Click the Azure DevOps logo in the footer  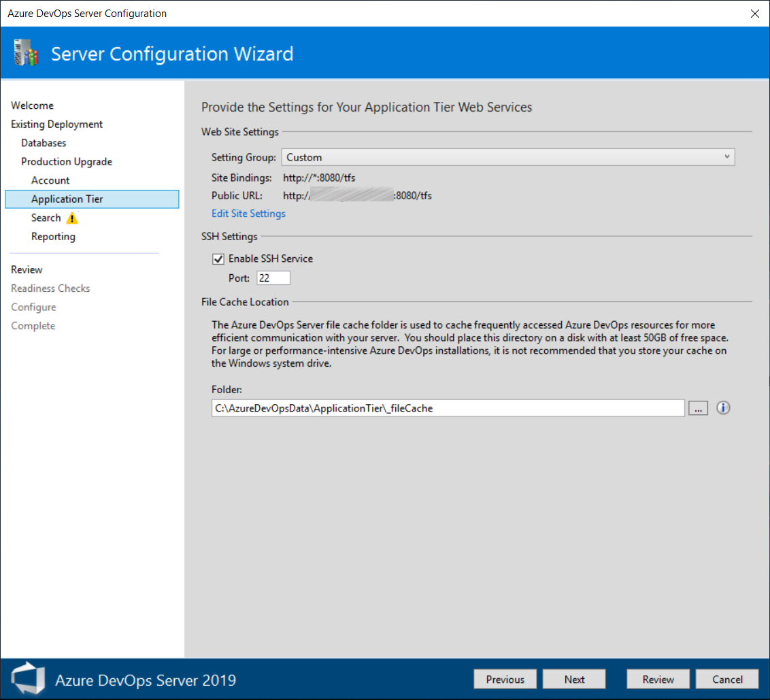click(28, 679)
